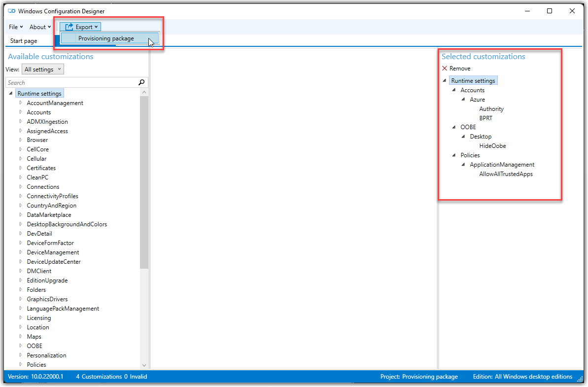Click the 4 Customizations 0 Invalid status
Image resolution: width=588 pixels, height=387 pixels.
(x=111, y=377)
